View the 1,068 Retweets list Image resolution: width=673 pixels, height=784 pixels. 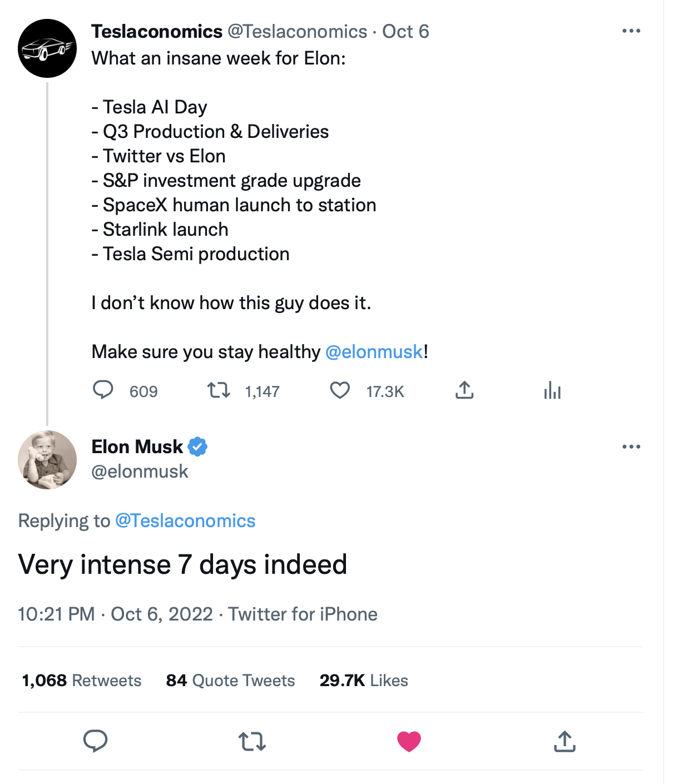tap(82, 681)
